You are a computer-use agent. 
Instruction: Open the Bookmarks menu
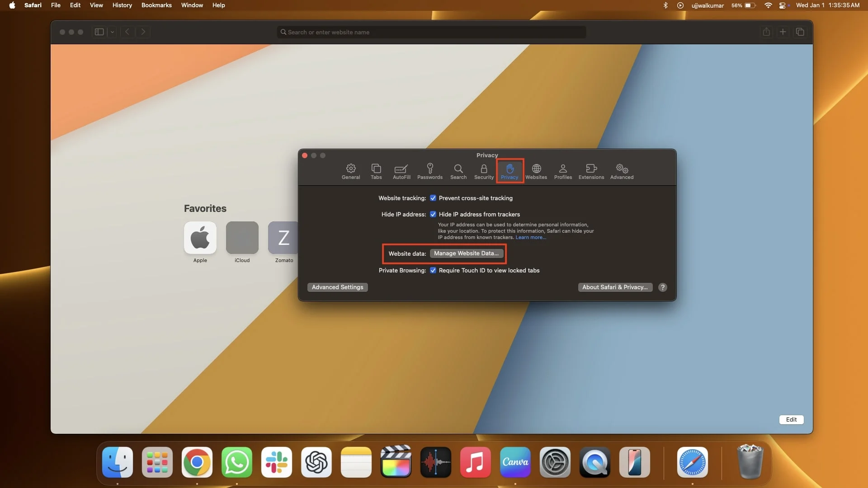pos(156,5)
